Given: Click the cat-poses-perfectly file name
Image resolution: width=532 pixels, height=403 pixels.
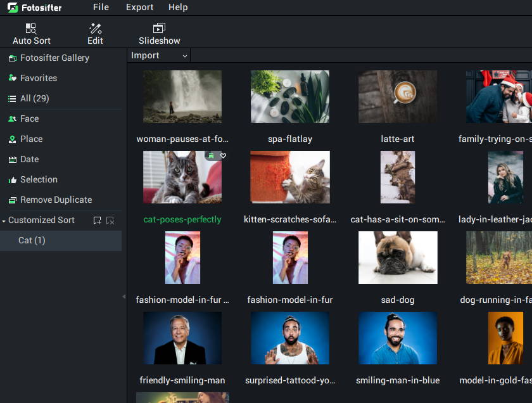Looking at the screenshot, I should (182, 220).
